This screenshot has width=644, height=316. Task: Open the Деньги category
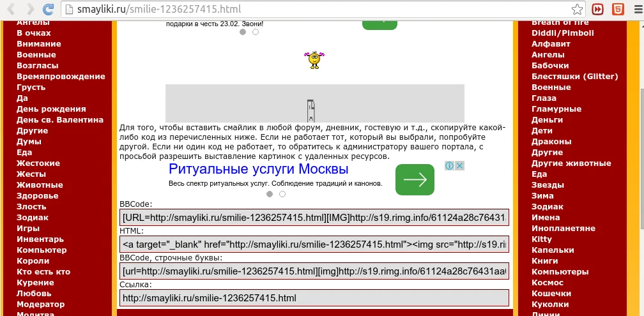pyautogui.click(x=547, y=120)
